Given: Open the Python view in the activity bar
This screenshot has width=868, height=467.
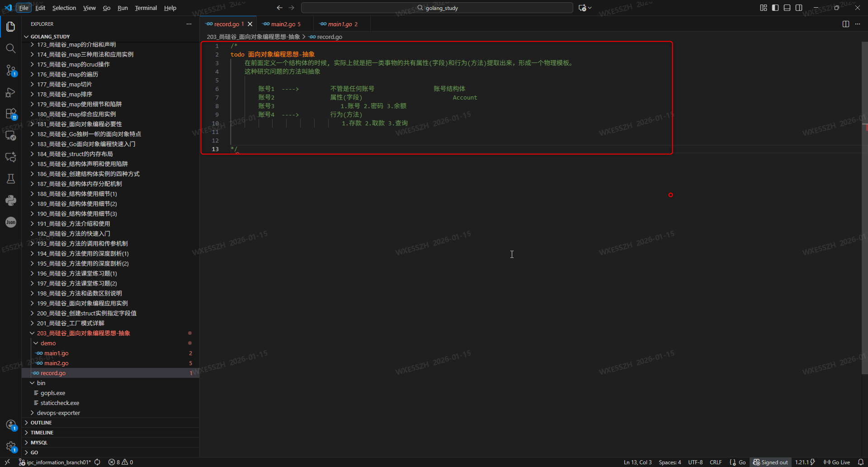Looking at the screenshot, I should tap(11, 200).
